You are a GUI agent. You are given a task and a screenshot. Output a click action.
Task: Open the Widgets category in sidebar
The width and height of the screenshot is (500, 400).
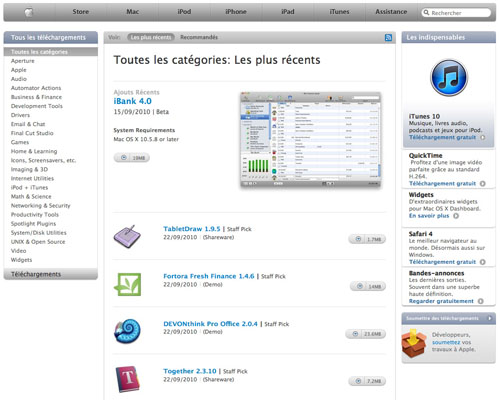pos(21,260)
